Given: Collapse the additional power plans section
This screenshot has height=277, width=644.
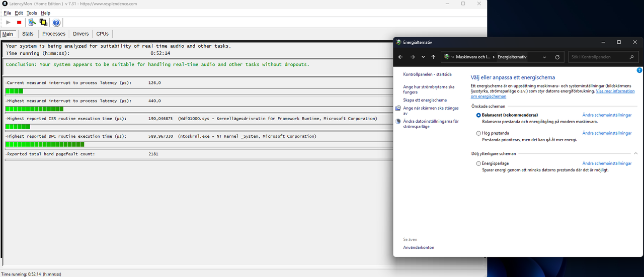Looking at the screenshot, I should pyautogui.click(x=635, y=153).
